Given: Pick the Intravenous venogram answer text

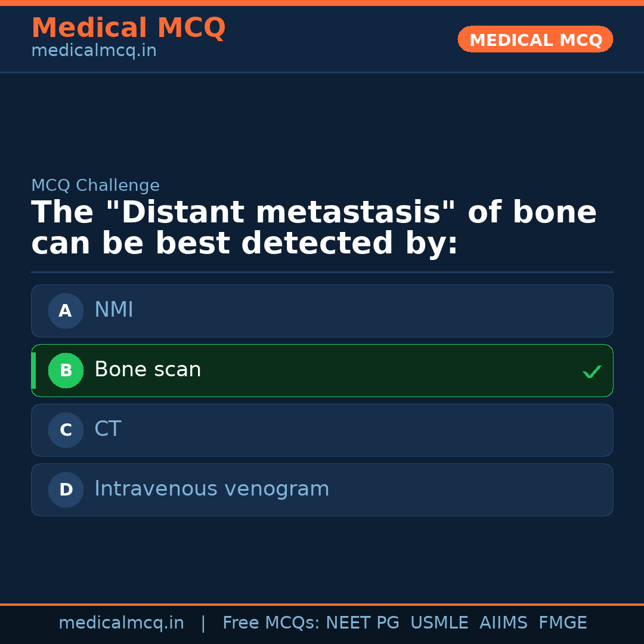Looking at the screenshot, I should coord(212,489).
